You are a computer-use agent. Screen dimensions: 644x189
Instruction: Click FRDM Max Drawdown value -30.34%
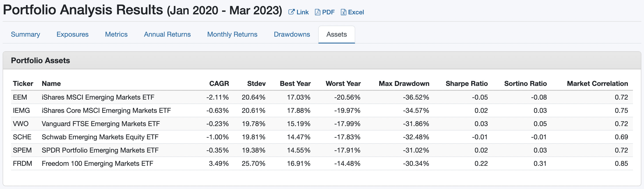[x=416, y=163]
